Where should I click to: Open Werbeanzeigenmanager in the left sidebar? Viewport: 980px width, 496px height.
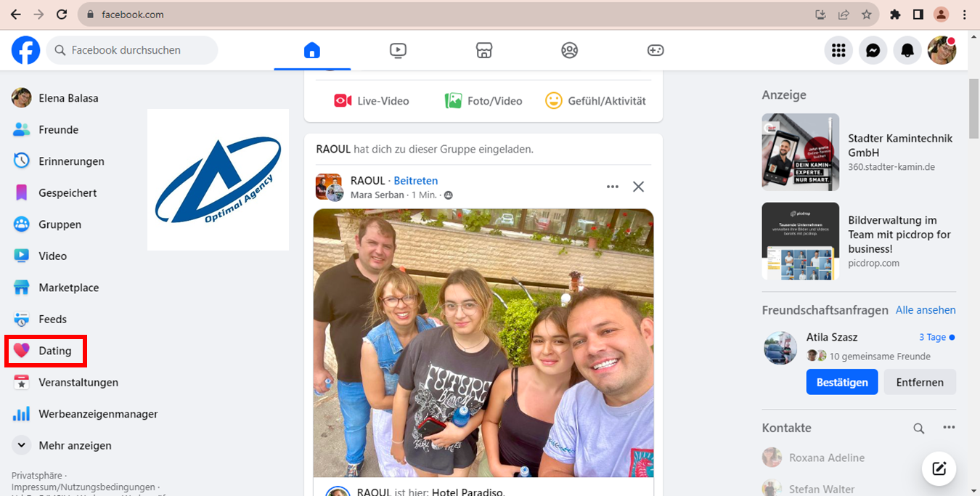pos(86,414)
